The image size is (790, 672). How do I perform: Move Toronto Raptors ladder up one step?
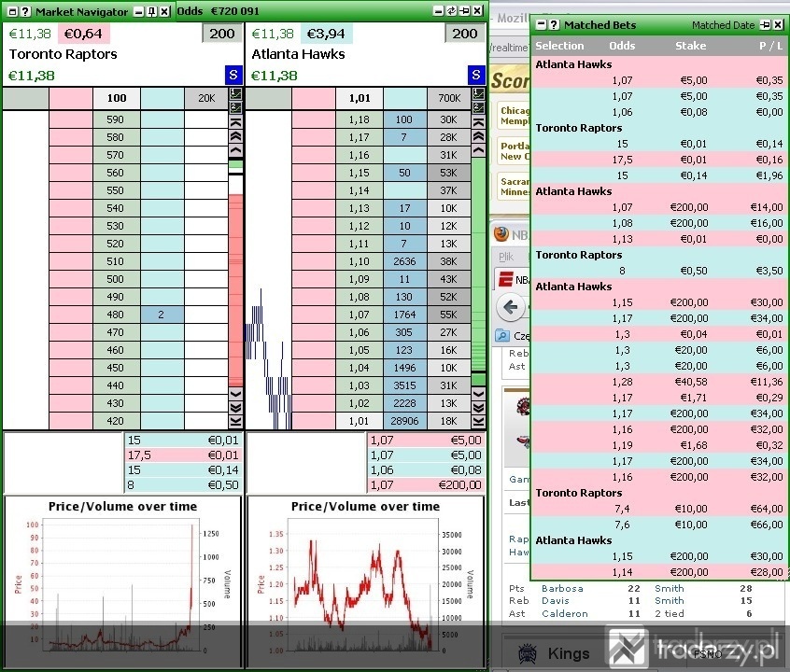236,149
